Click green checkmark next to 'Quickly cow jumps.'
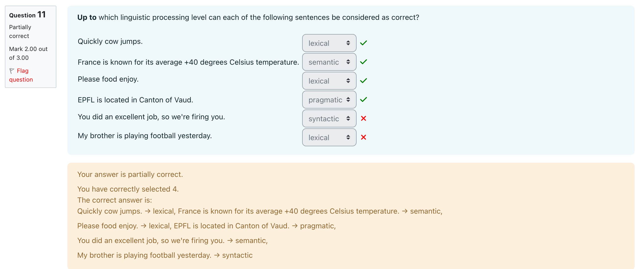Image resolution: width=644 pixels, height=269 pixels. (363, 43)
